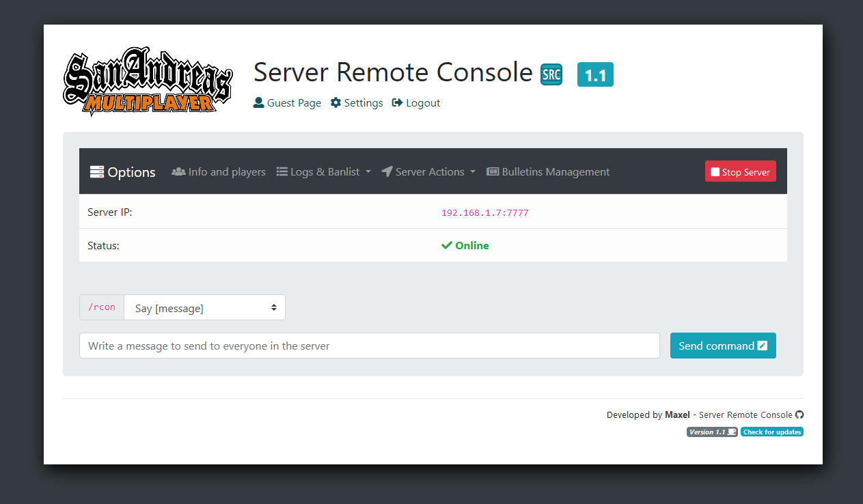The image size is (863, 504).
Task: Click the Status: row label
Action: click(x=103, y=245)
